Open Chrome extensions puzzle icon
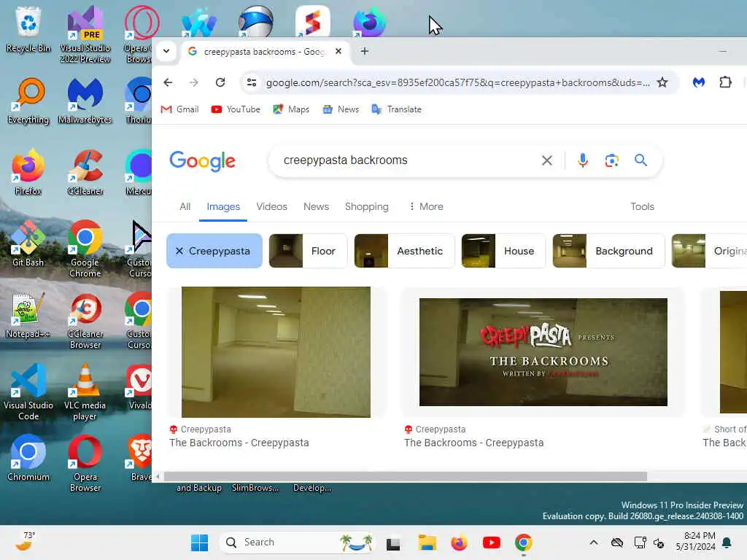The height and width of the screenshot is (560, 747). pyautogui.click(x=725, y=82)
